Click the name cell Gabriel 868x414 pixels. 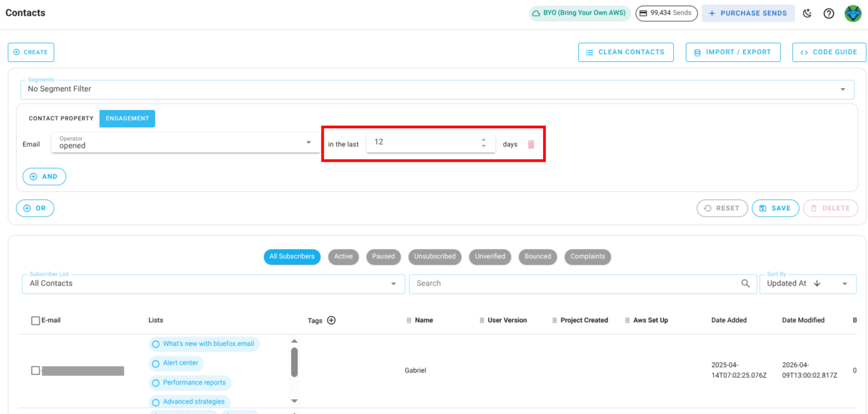pos(415,371)
